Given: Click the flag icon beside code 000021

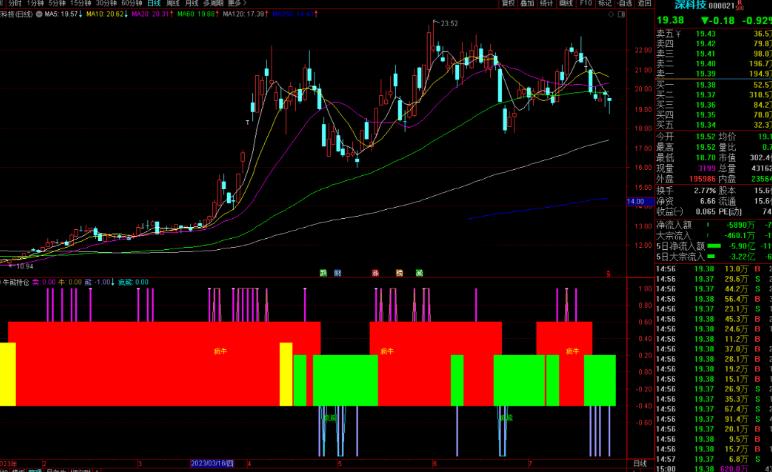Looking at the screenshot, I should (x=740, y=5).
